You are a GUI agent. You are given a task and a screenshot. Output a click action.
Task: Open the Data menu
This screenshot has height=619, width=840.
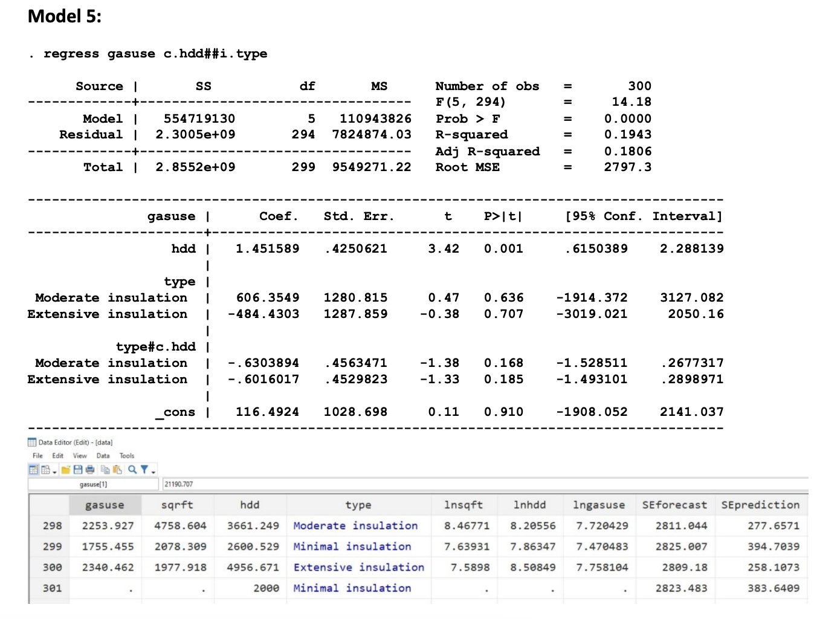(x=103, y=455)
